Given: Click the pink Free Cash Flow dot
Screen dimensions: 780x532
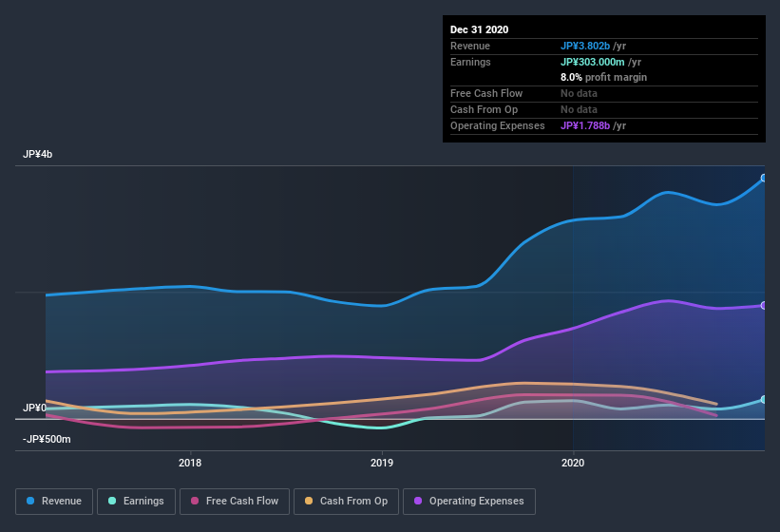Looking at the screenshot, I should click(x=195, y=501).
